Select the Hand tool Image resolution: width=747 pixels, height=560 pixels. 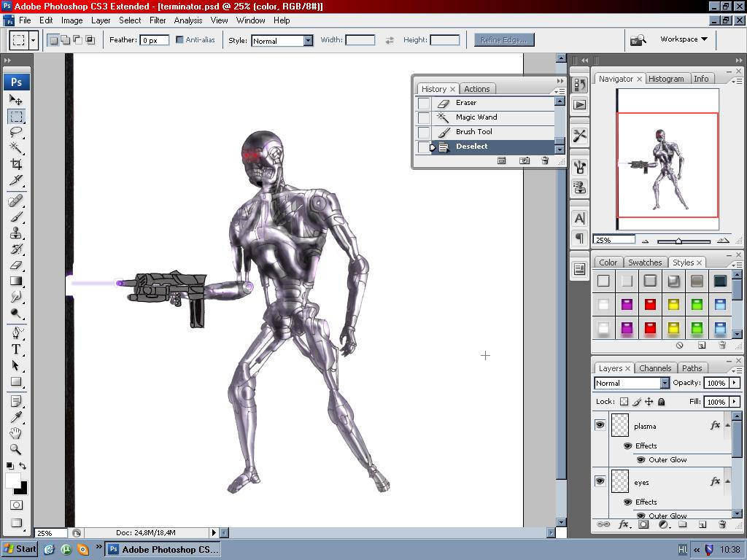click(16, 433)
